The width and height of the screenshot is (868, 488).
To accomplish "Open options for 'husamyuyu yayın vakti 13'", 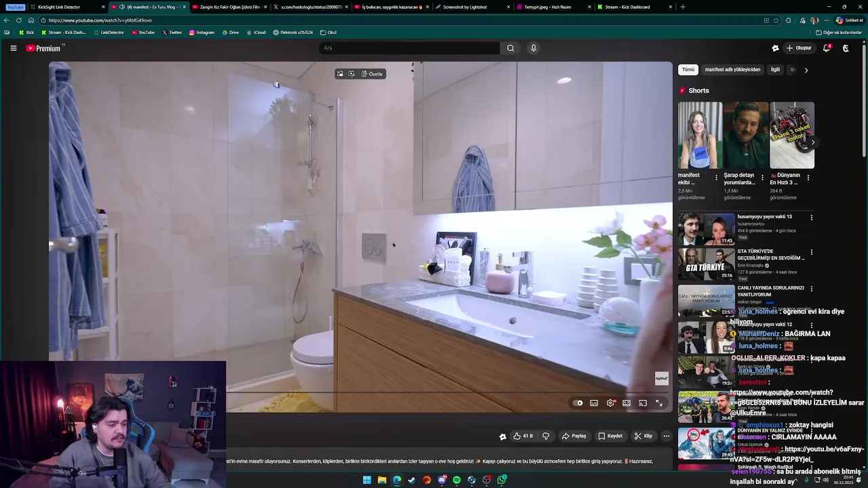I will 811,218.
